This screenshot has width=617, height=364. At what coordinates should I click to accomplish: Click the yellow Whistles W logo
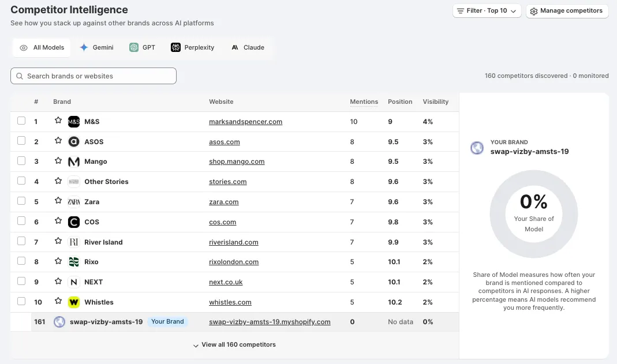pyautogui.click(x=73, y=302)
